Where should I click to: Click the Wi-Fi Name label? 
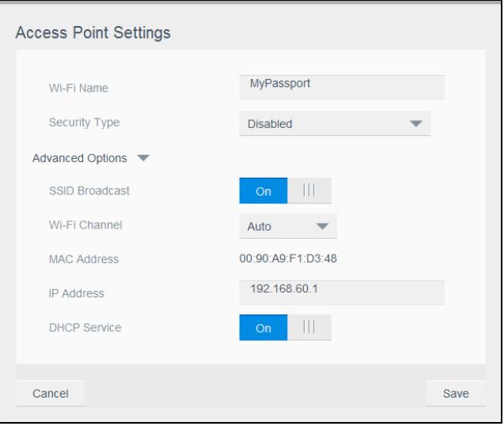point(78,88)
